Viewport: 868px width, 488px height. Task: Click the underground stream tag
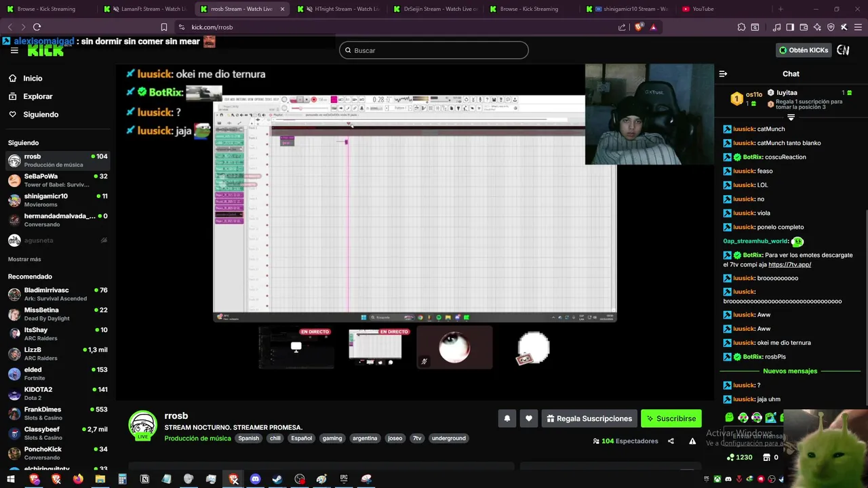(x=449, y=439)
